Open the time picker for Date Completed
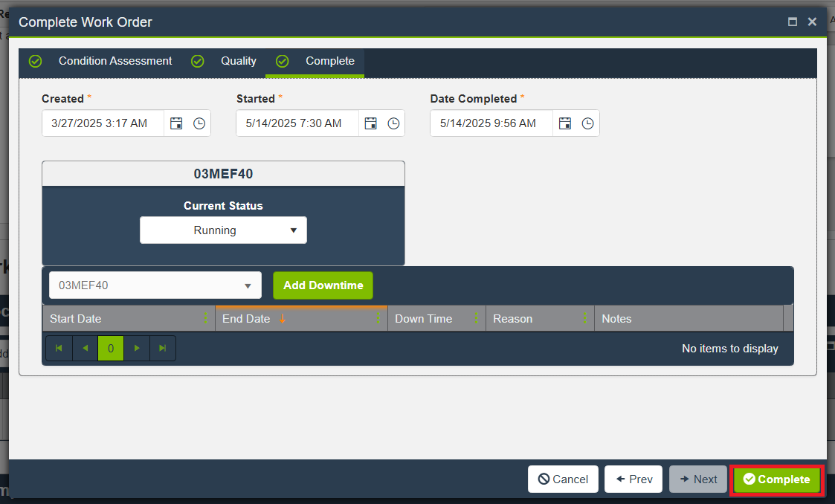 (x=587, y=123)
